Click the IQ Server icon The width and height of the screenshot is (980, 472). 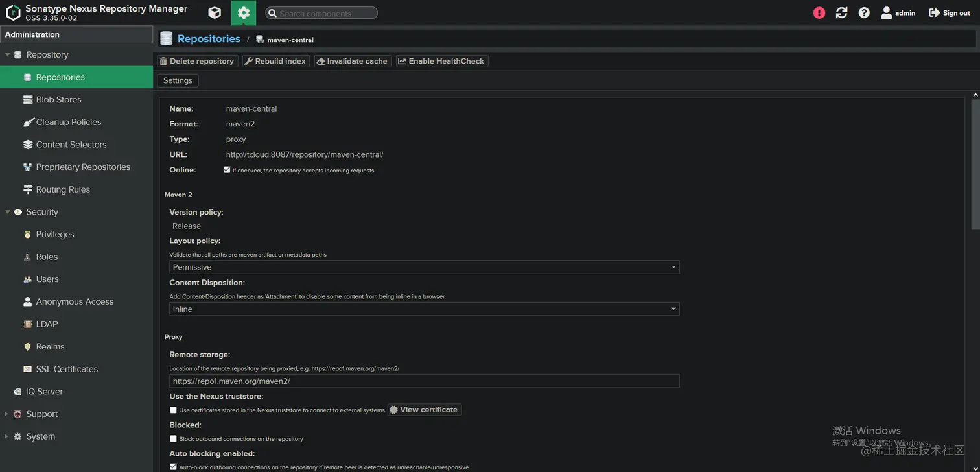click(x=17, y=392)
